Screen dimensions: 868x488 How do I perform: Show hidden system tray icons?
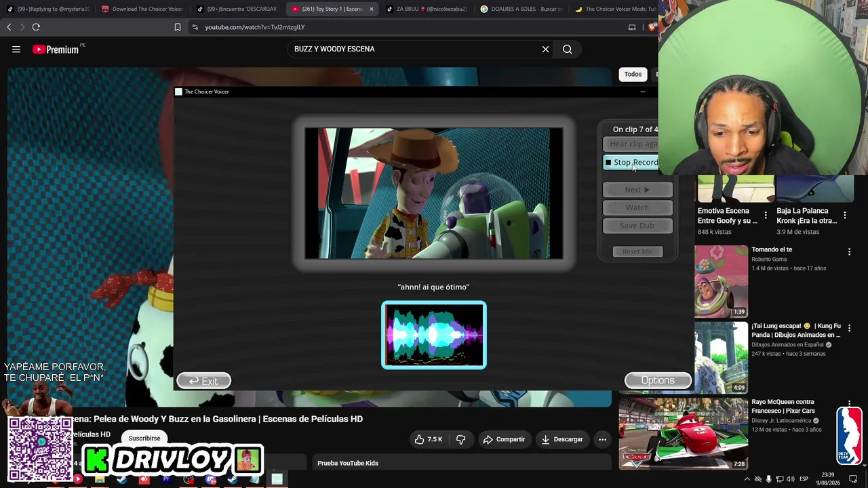(x=747, y=479)
